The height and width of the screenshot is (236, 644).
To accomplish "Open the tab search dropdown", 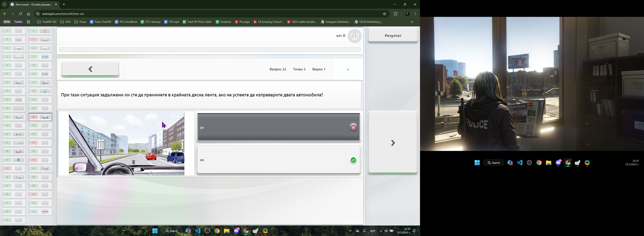I will point(4,5).
